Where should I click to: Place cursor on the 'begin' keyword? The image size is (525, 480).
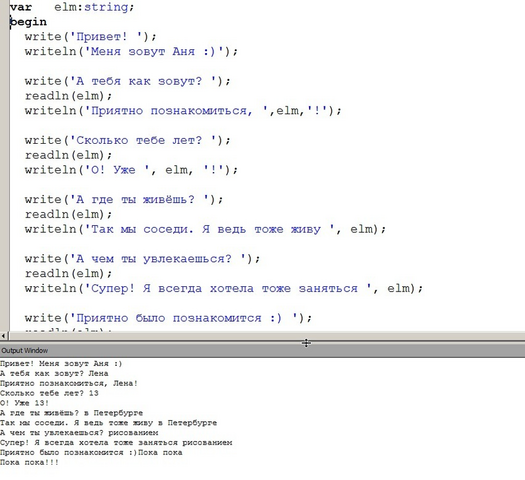click(x=28, y=22)
